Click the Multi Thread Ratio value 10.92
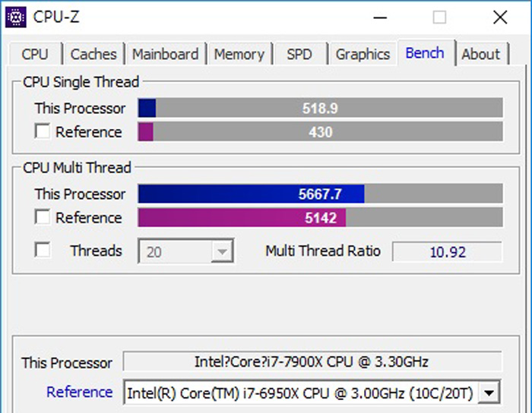532x413 pixels. tap(447, 252)
